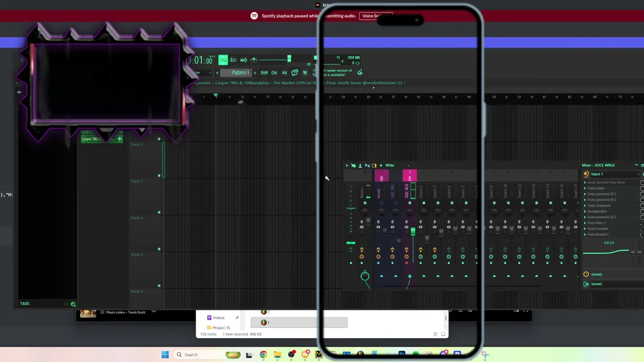Click the globe online news icon
Screen dimensions: 644x362
(x=360, y=72)
